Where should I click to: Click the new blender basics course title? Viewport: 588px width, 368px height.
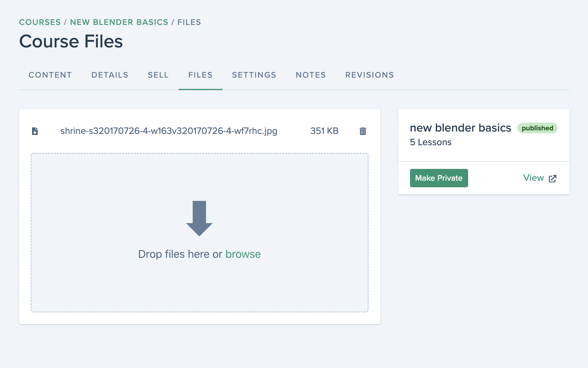(x=460, y=128)
